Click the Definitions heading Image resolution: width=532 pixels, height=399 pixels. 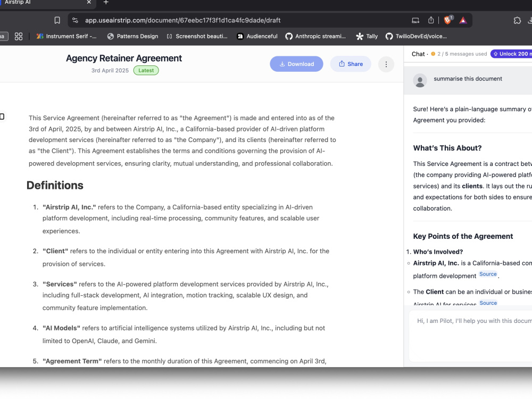(55, 185)
